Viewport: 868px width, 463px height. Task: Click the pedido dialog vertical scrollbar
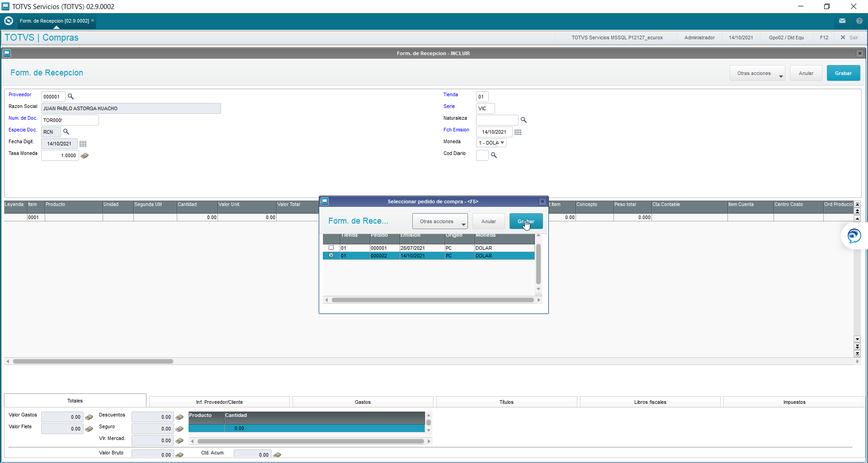point(538,264)
